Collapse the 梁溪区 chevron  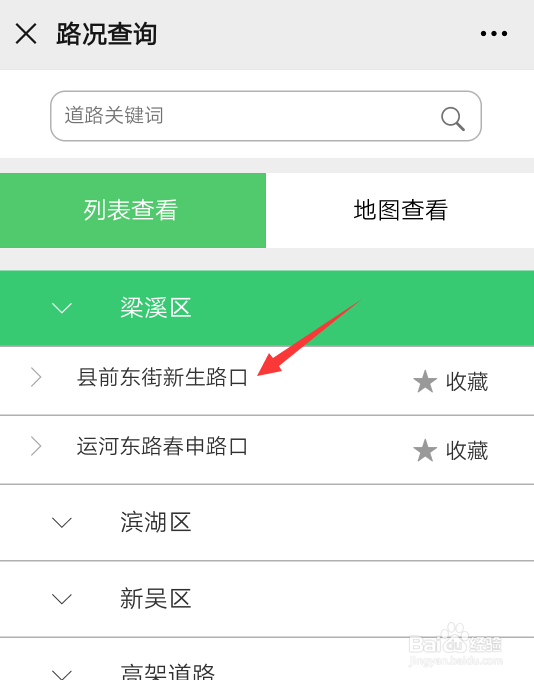pos(62,308)
